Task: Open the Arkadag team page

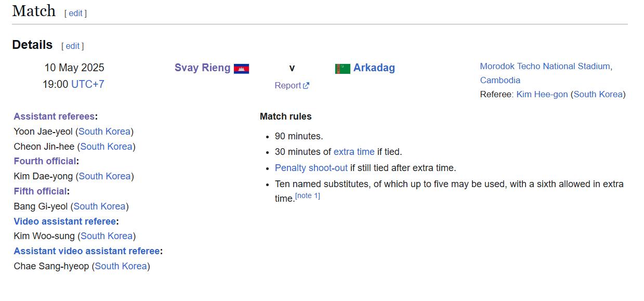Action: [374, 68]
